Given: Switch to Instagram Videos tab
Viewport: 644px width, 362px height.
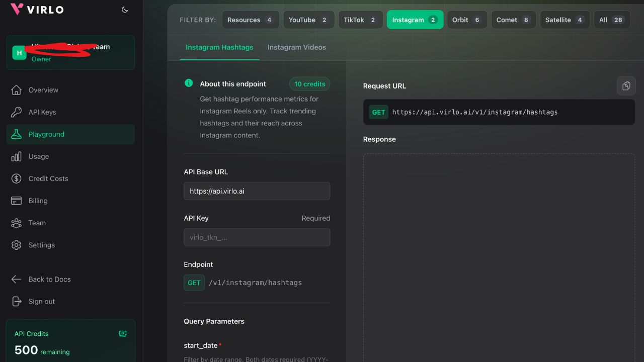Looking at the screenshot, I should [297, 47].
